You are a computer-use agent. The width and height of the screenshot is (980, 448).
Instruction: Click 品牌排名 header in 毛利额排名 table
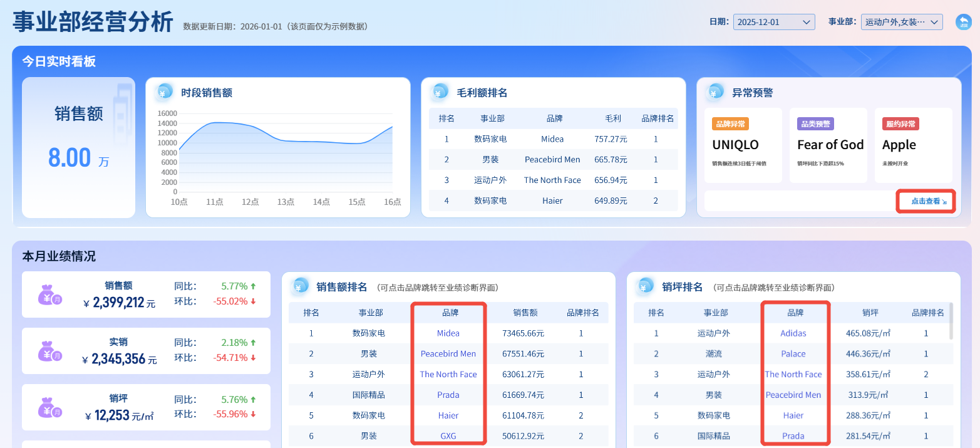point(658,118)
